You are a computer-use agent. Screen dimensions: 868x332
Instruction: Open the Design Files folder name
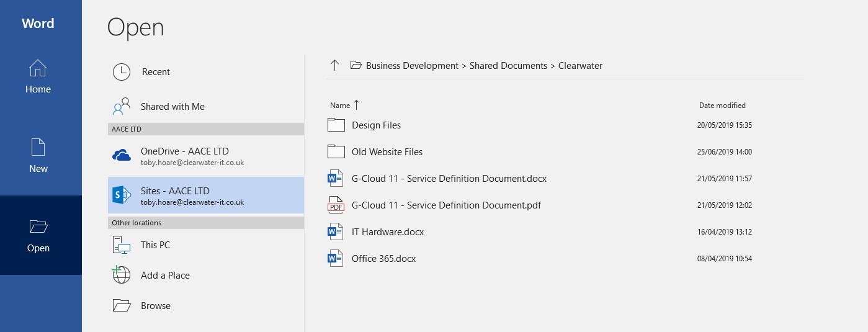click(x=376, y=125)
